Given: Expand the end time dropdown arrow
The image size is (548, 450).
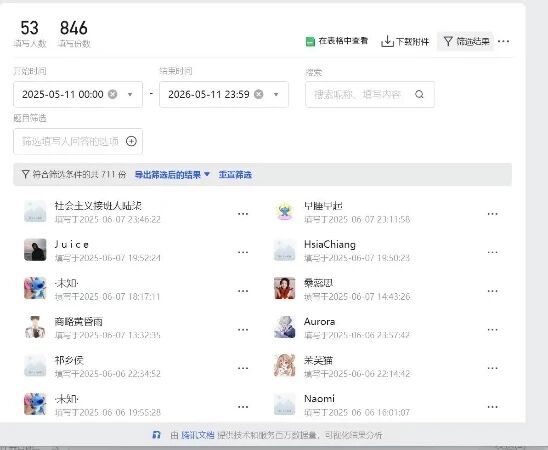Looking at the screenshot, I should point(276,94).
